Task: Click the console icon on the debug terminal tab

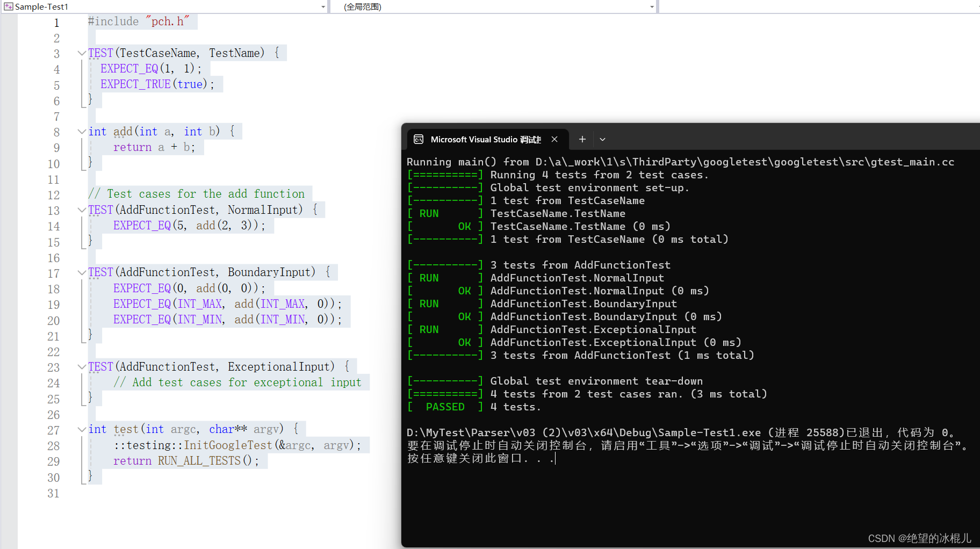Action: pos(419,139)
